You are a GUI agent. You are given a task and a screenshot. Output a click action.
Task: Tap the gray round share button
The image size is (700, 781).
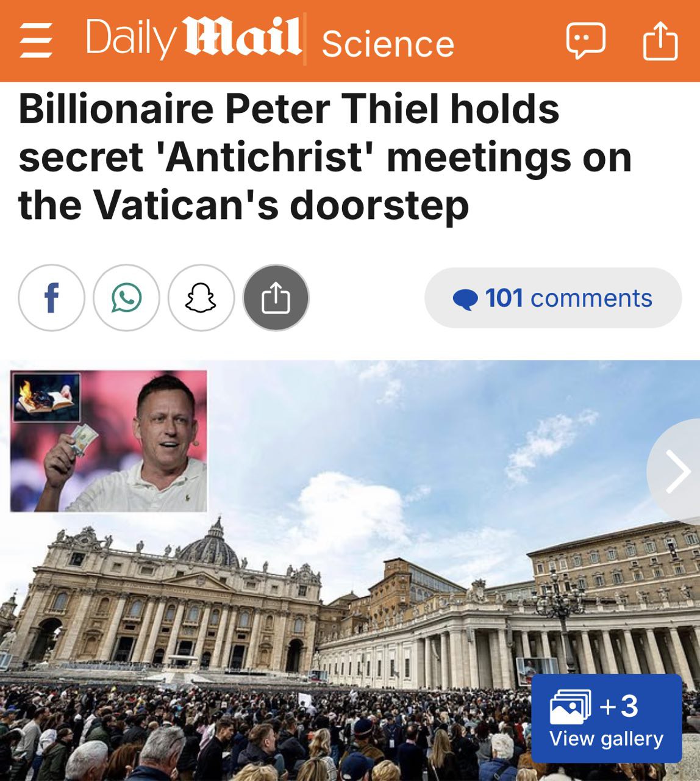(276, 298)
